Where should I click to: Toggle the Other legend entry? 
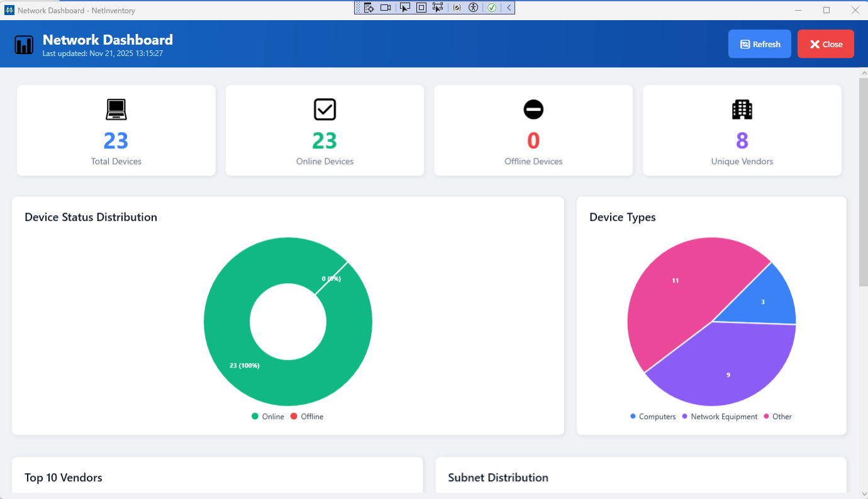(x=777, y=417)
